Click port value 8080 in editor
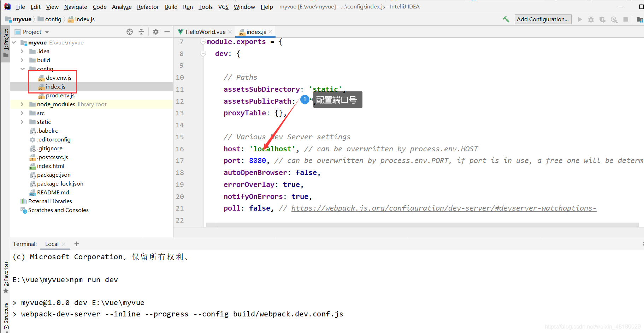 click(258, 161)
